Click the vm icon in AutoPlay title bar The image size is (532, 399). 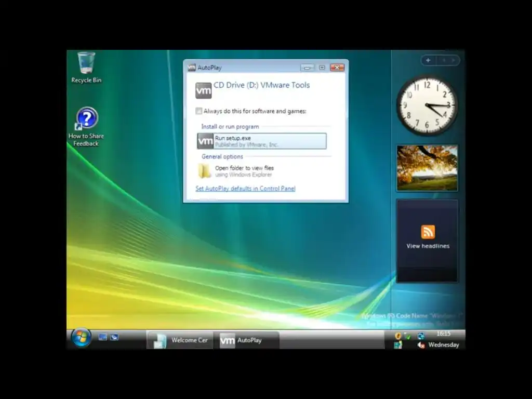tap(192, 67)
